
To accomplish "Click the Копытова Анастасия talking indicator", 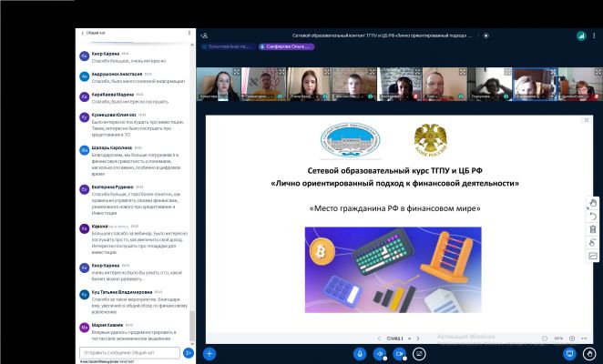I will click(229, 46).
